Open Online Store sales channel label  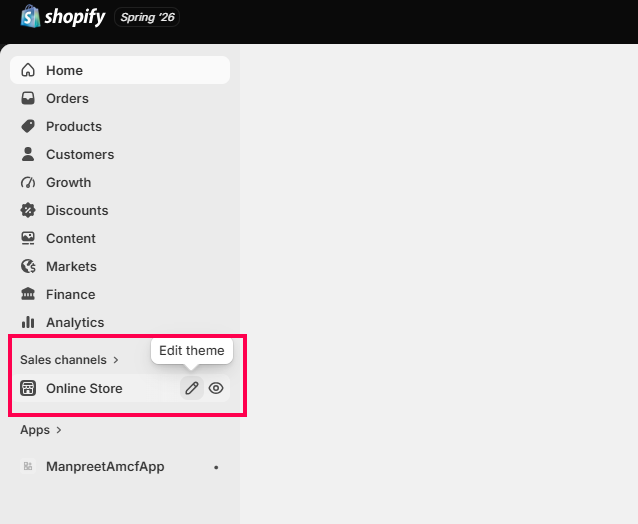click(x=84, y=389)
